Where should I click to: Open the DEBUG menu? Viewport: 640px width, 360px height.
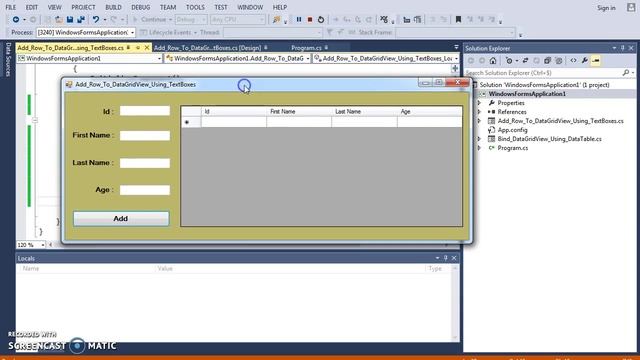point(141,7)
